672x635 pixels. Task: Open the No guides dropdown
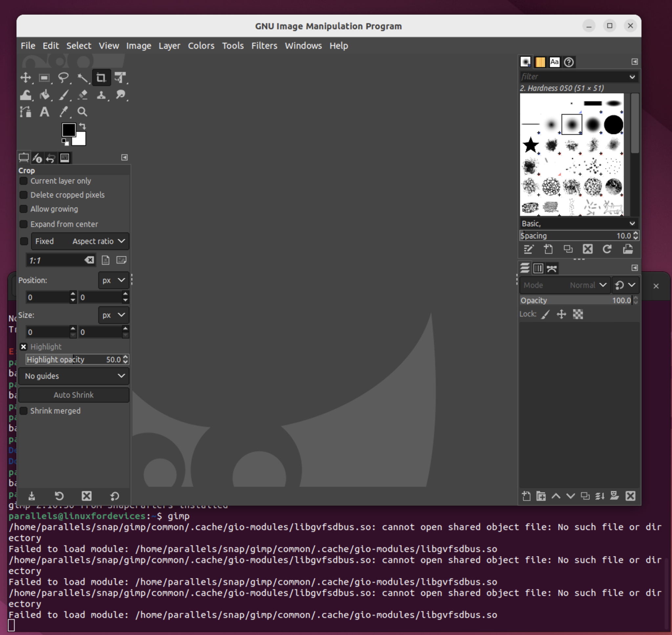[74, 376]
